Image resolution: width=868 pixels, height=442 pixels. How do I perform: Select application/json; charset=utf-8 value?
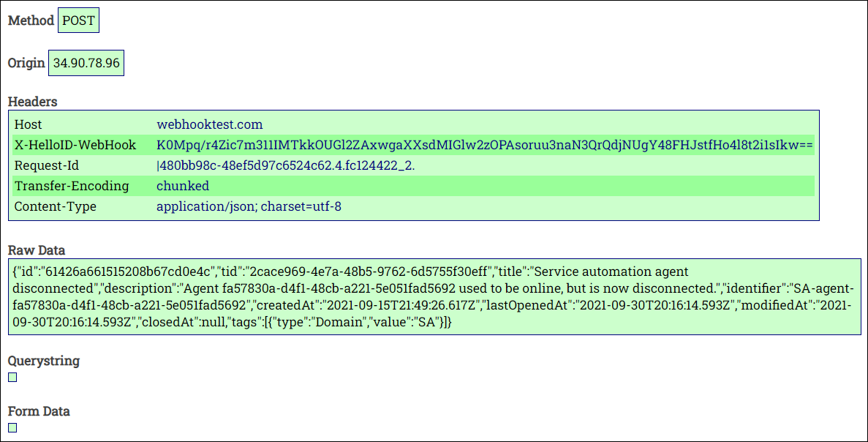pos(249,206)
